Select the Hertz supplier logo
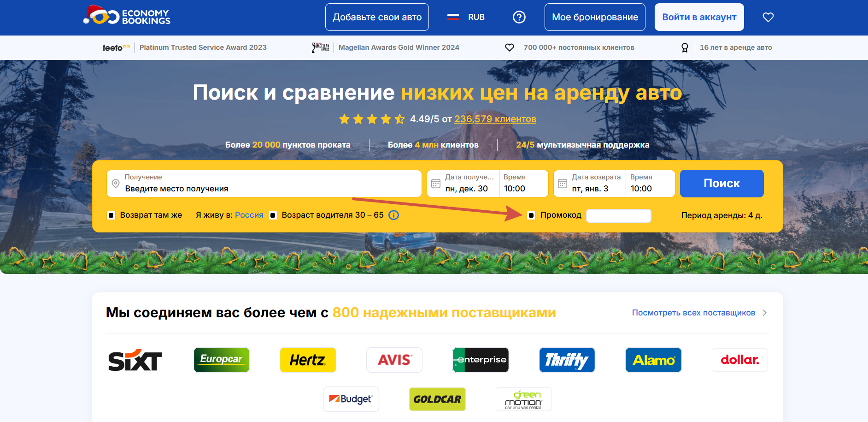 pos(308,360)
